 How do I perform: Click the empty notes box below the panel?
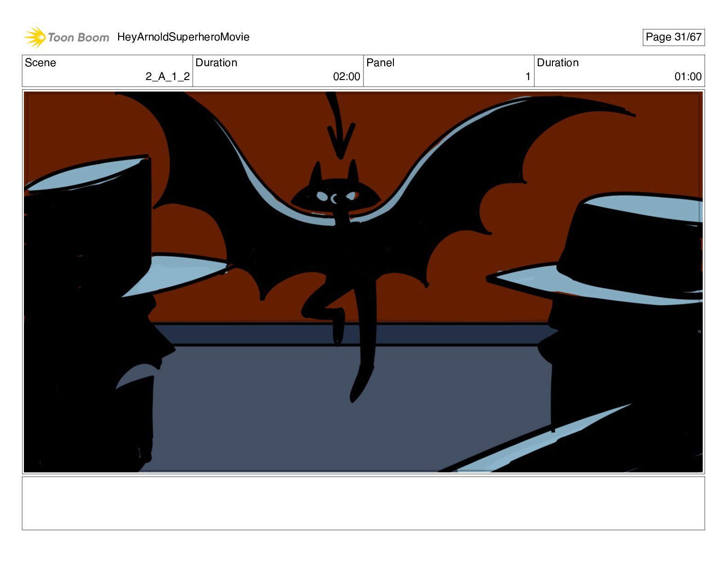click(363, 503)
